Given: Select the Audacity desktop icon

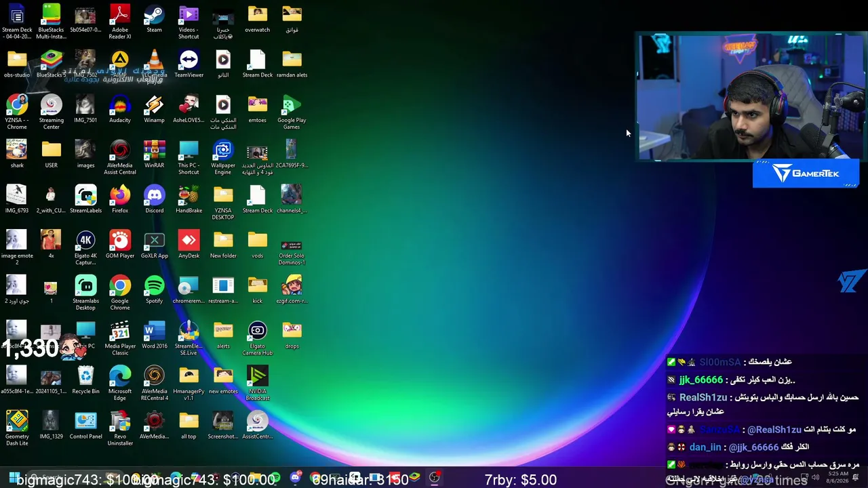Looking at the screenshot, I should point(120,110).
